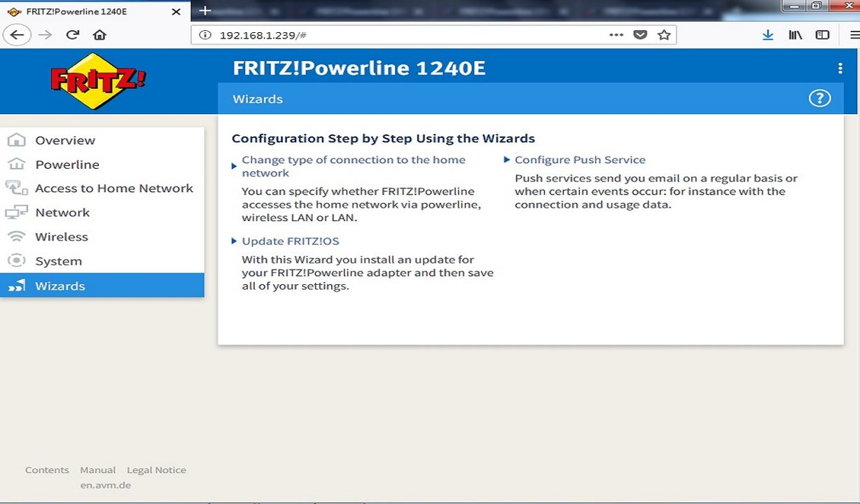Image resolution: width=860 pixels, height=504 pixels.
Task: Open the browser home page icon
Action: (x=99, y=35)
